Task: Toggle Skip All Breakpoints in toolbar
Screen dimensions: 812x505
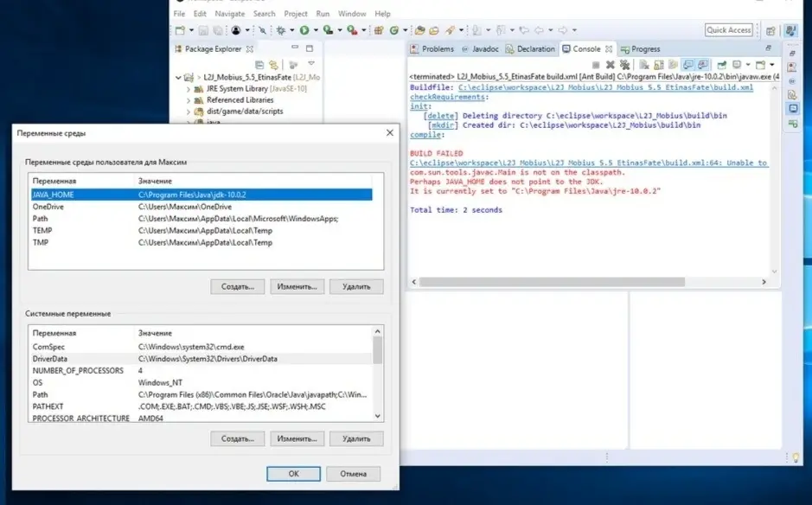Action: [x=263, y=30]
